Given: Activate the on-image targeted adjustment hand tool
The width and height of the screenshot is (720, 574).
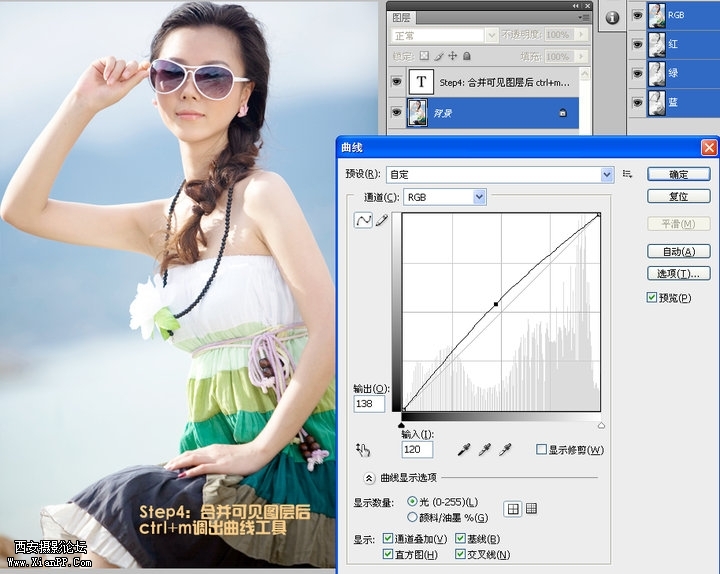Looking at the screenshot, I should 363,450.
